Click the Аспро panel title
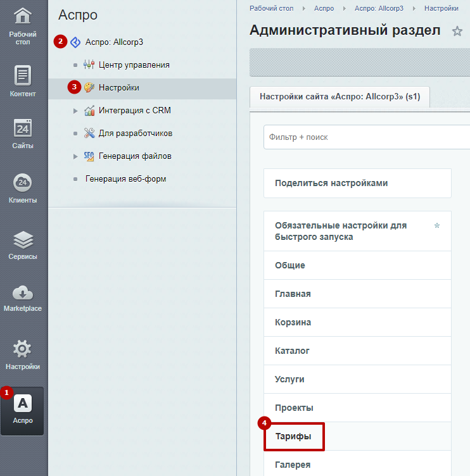The width and height of the screenshot is (470, 476). coord(78,15)
